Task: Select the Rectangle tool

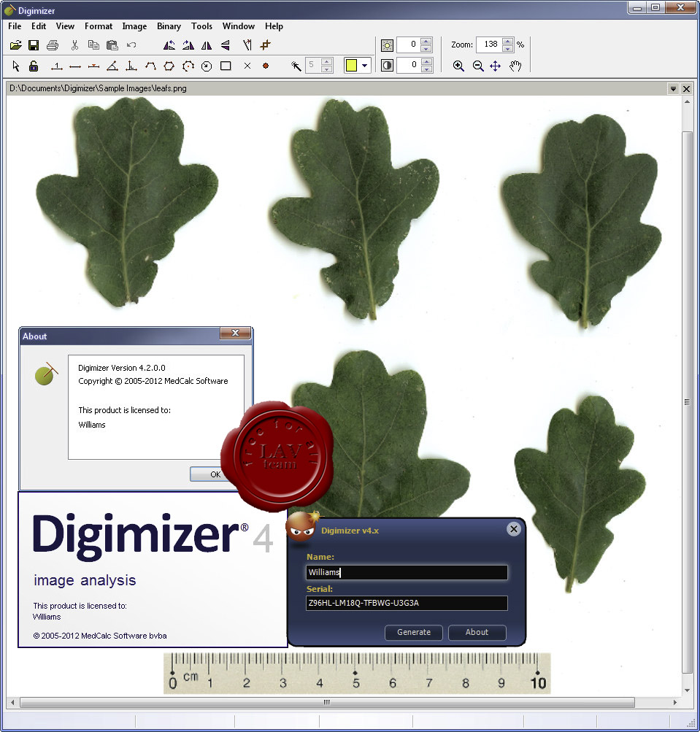Action: tap(226, 66)
